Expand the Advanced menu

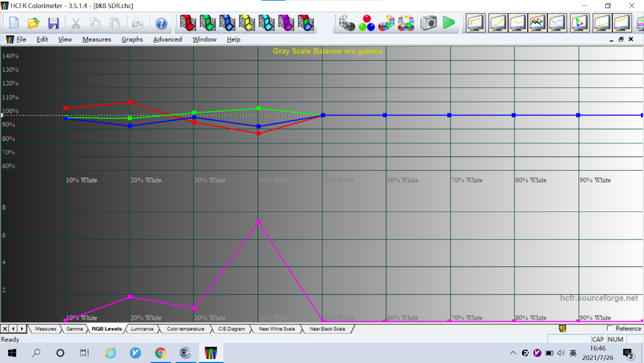168,39
